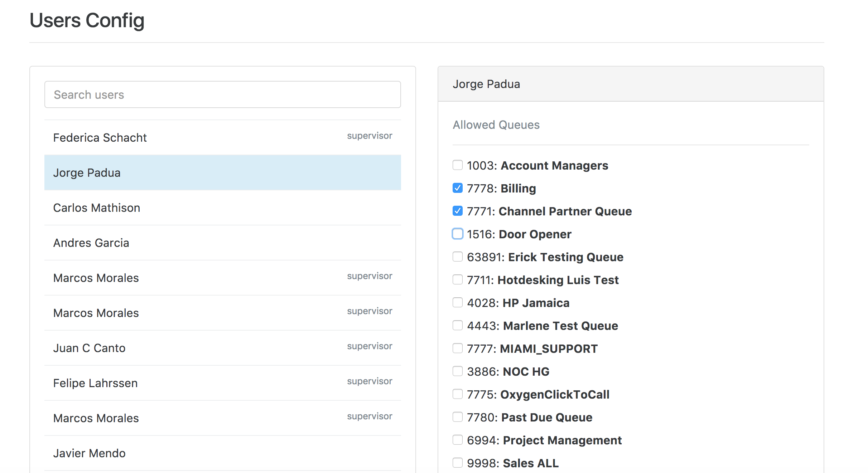Uncheck Channel Partner Queue checkbox
The height and width of the screenshot is (473, 868).
pyautogui.click(x=457, y=211)
